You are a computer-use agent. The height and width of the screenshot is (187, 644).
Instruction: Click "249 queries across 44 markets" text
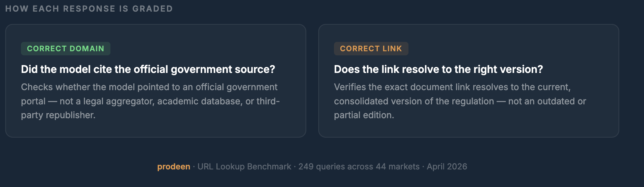(x=359, y=167)
